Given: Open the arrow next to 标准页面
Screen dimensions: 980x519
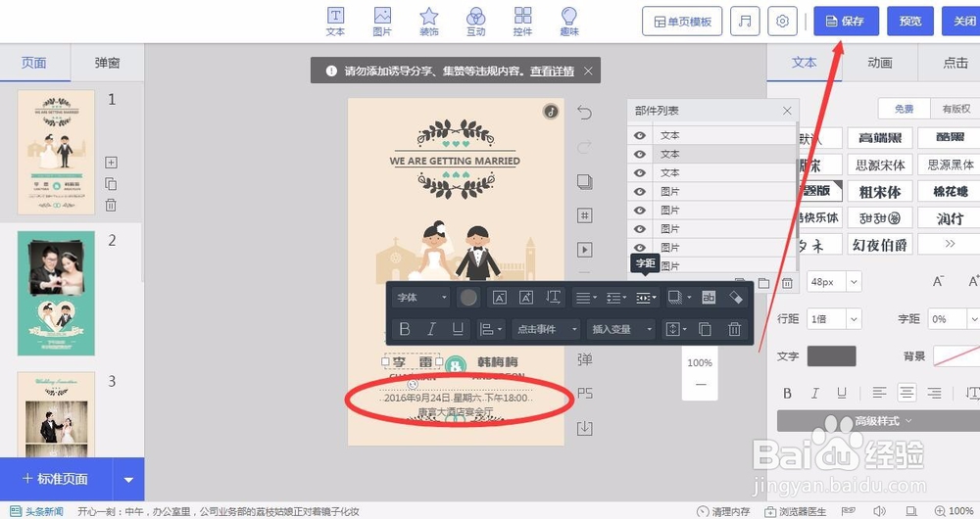Looking at the screenshot, I should pos(128,480).
